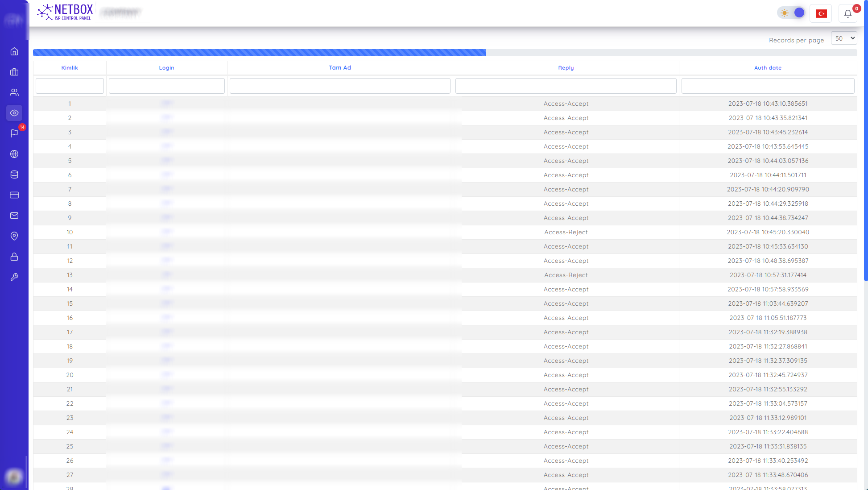
Task: Select the eye monitoring icon in sidebar
Action: click(14, 113)
